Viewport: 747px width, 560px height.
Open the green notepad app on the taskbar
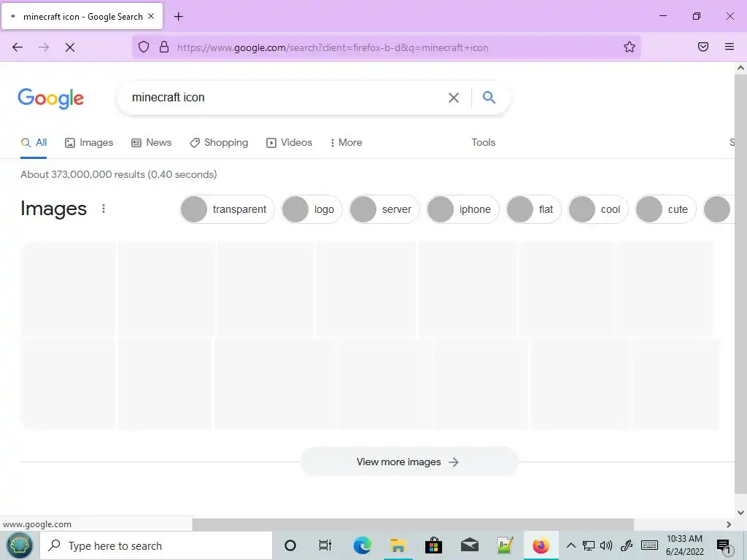pos(505,545)
